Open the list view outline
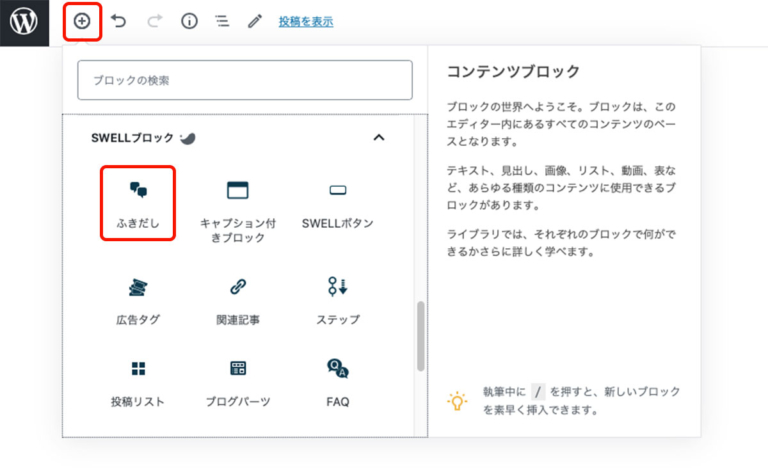This screenshot has height=476, width=768. click(x=222, y=21)
